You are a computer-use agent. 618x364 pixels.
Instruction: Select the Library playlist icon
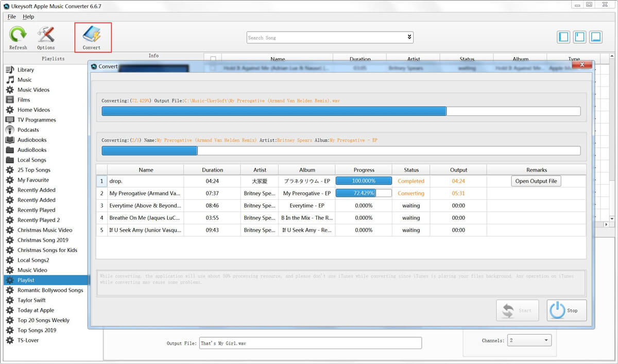tap(10, 70)
